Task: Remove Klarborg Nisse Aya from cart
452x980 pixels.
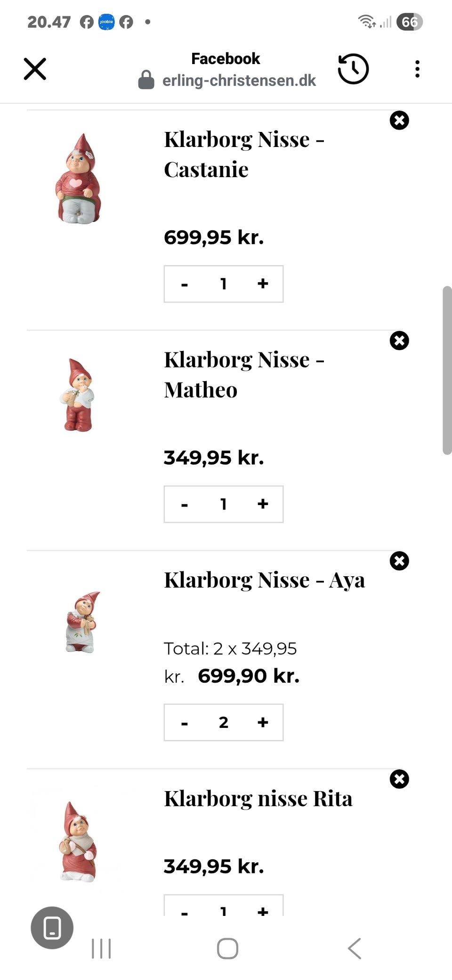Action: (x=399, y=561)
